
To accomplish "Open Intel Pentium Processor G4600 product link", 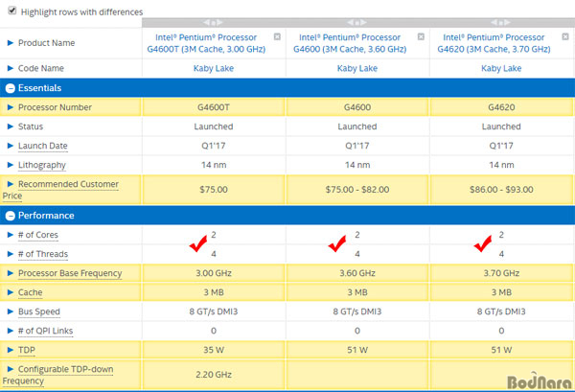I will point(350,43).
